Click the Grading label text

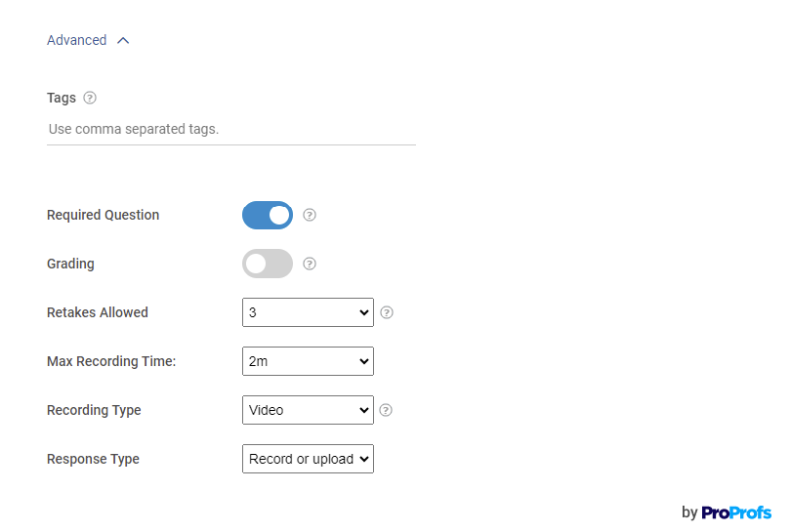(x=70, y=264)
